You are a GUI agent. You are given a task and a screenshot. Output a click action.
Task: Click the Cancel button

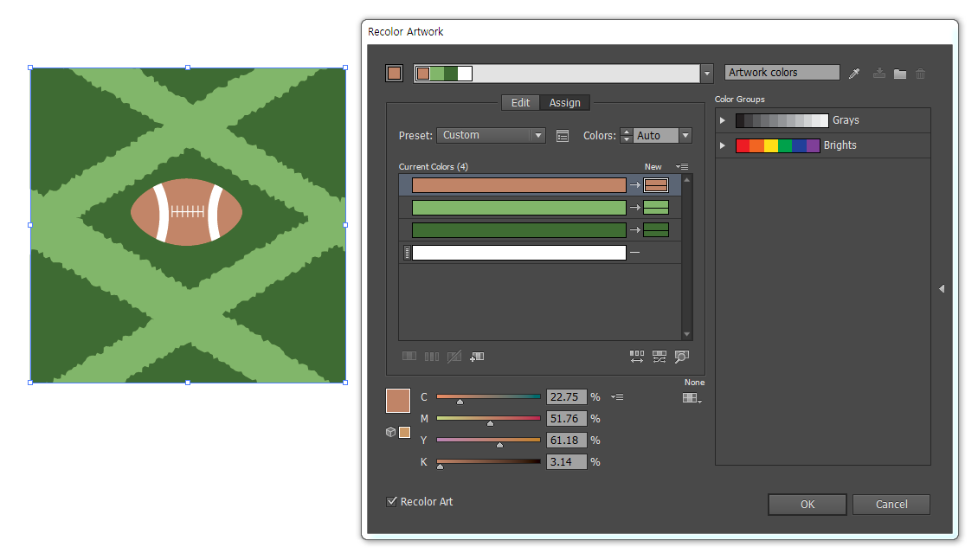click(891, 505)
